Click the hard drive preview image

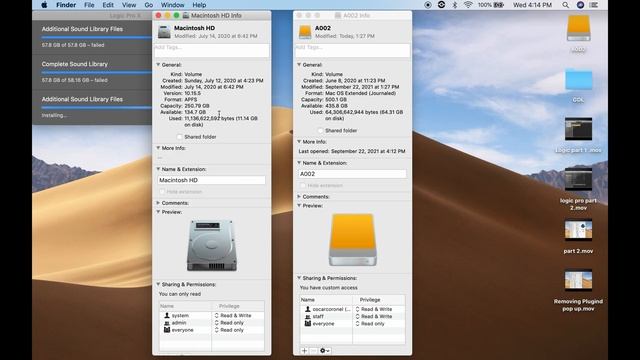[x=211, y=245]
